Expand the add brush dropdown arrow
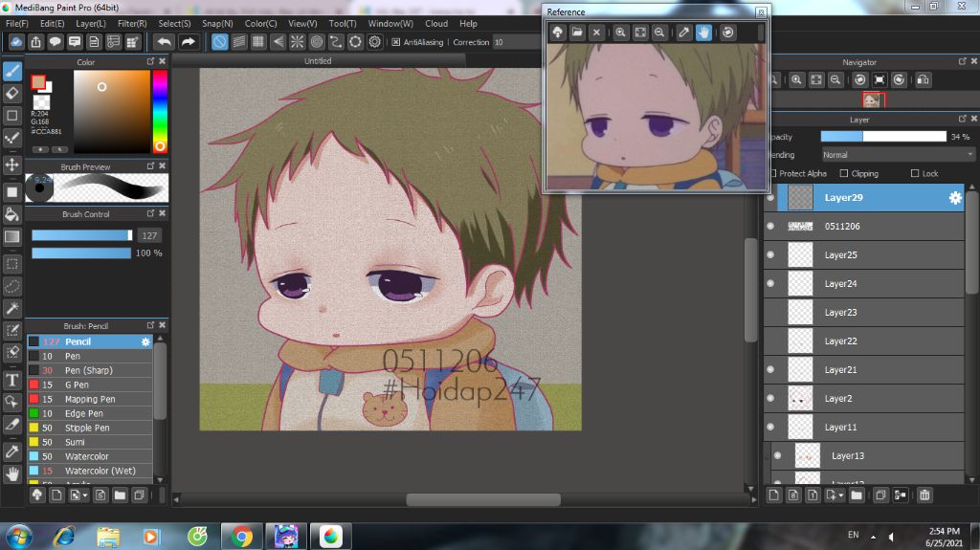Screen dimensions: 980x550 (x=85, y=495)
